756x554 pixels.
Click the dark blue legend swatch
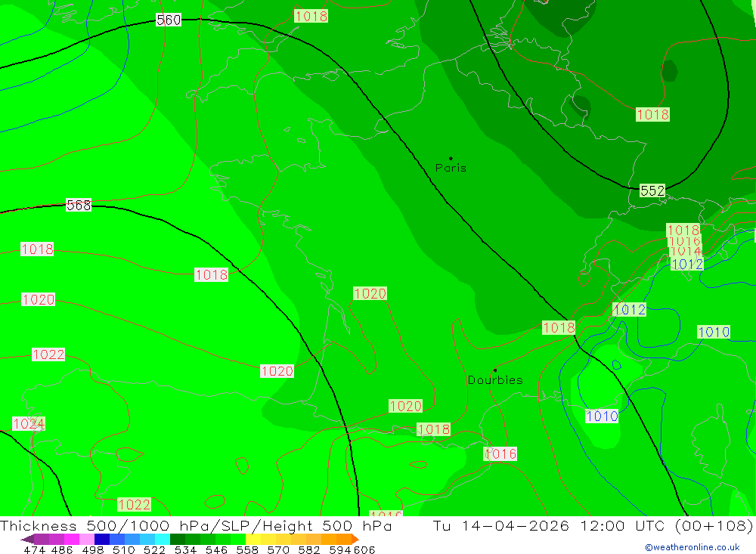pos(102,539)
